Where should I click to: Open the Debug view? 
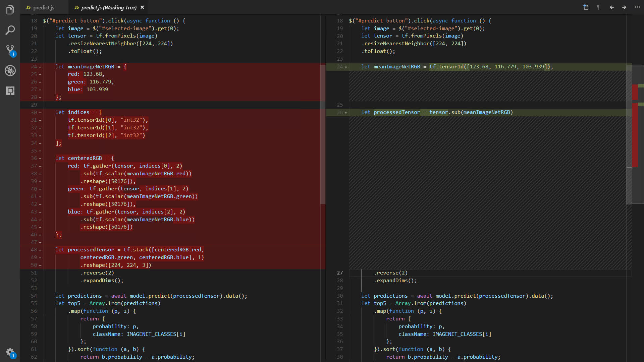tap(10, 70)
